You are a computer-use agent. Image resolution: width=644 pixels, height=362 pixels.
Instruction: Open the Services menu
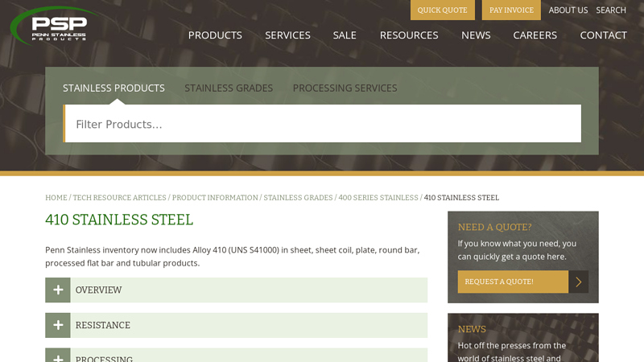click(287, 35)
